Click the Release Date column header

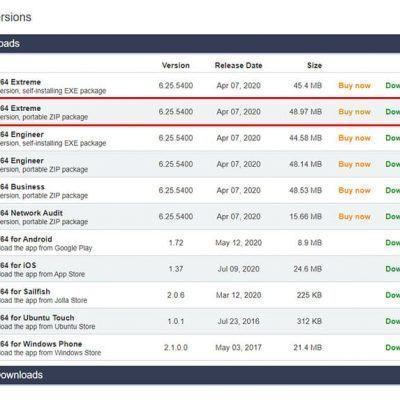238,65
